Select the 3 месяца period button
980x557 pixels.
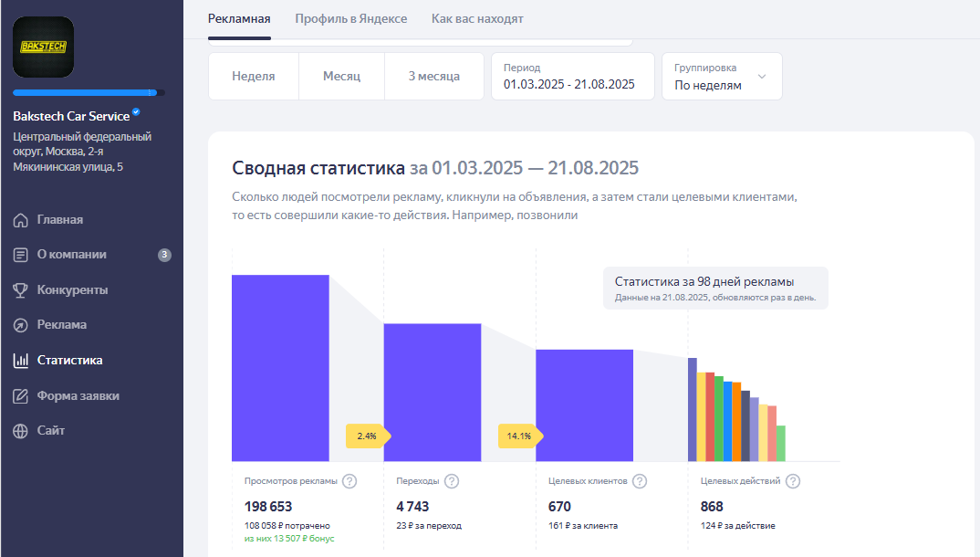(434, 77)
